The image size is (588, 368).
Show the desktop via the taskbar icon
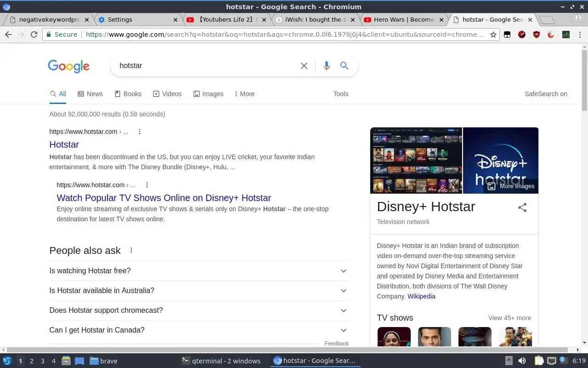click(x=79, y=361)
